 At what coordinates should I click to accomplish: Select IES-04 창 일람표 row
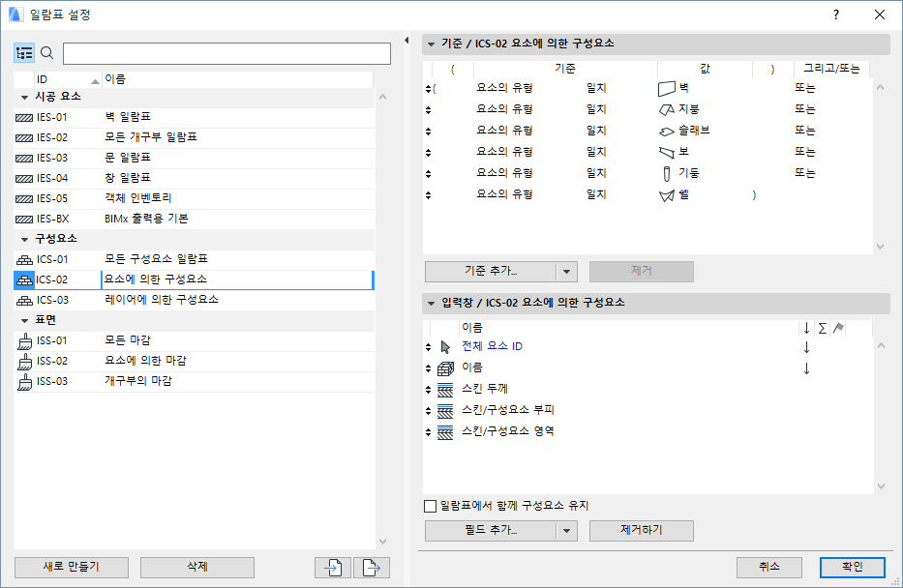195,179
